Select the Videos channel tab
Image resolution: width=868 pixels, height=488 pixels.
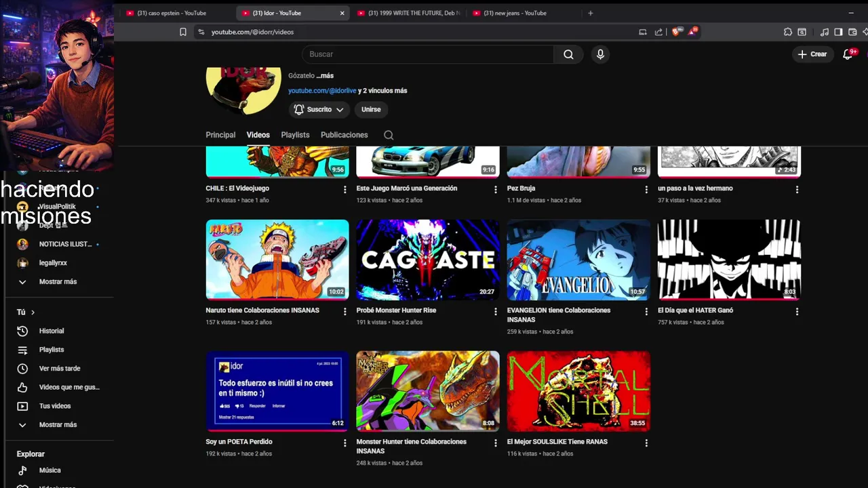(258, 135)
